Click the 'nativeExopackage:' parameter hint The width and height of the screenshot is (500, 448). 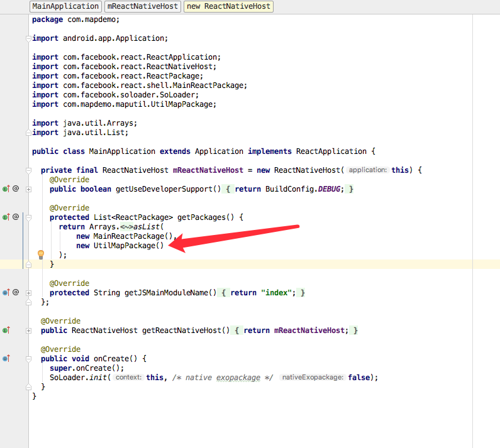click(313, 377)
